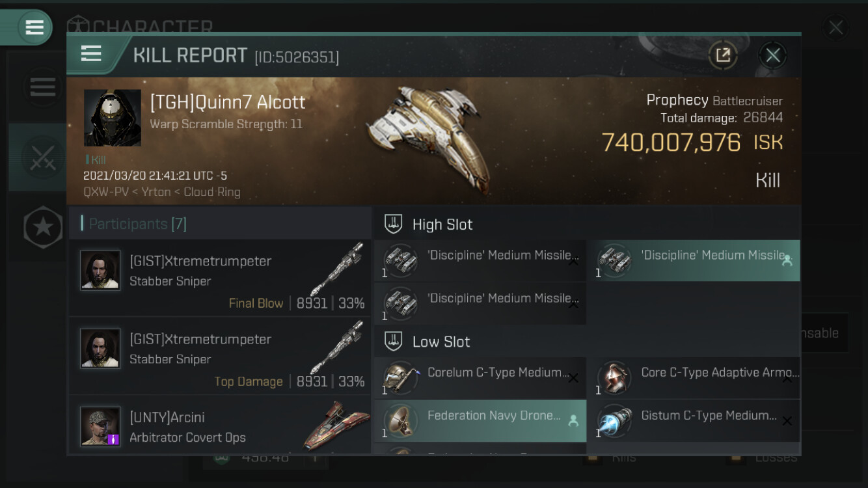Viewport: 868px width, 488px height.
Task: Select the Core C-Type Adaptive Armor module
Action: pos(694,379)
